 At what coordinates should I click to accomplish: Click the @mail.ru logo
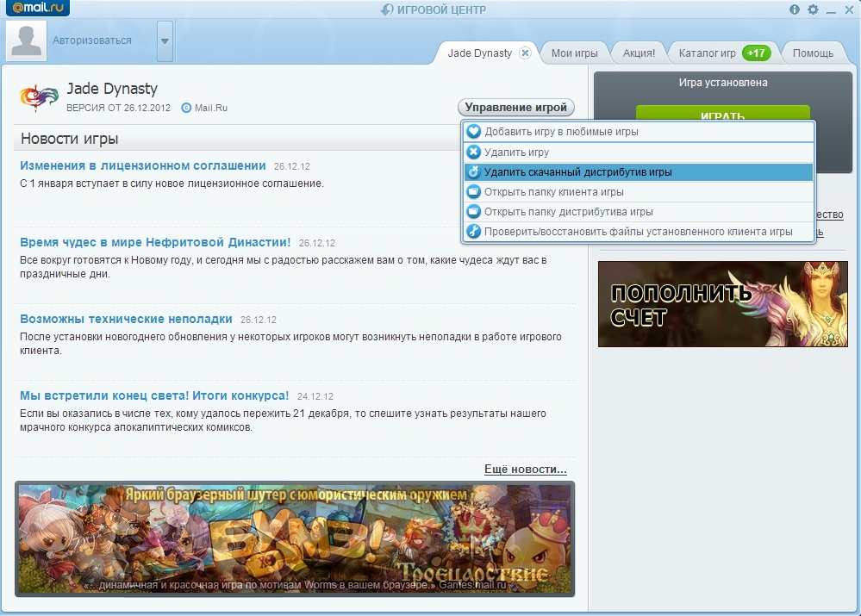point(38,8)
